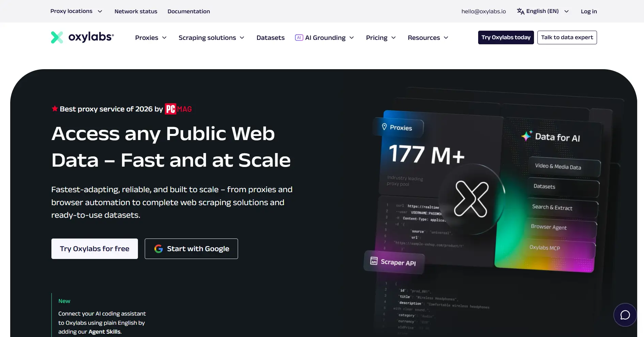Expand the Proxy locations dropdown arrow

point(100,11)
